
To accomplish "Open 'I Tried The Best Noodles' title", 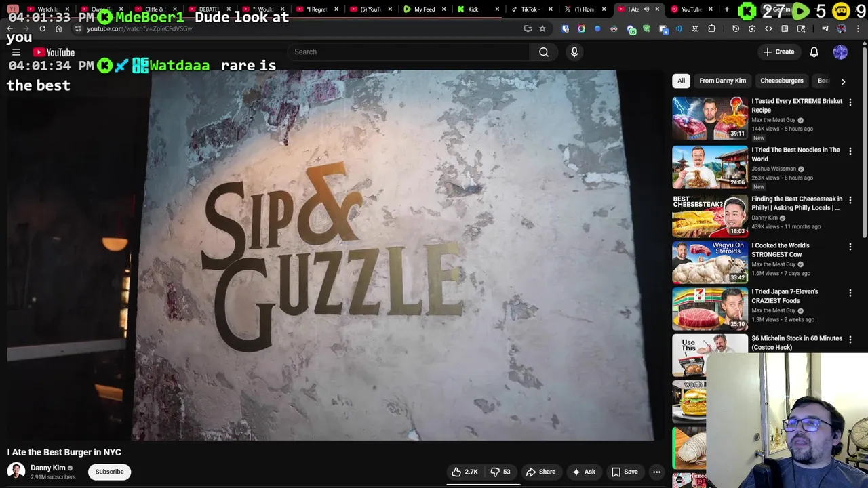I will tap(795, 154).
